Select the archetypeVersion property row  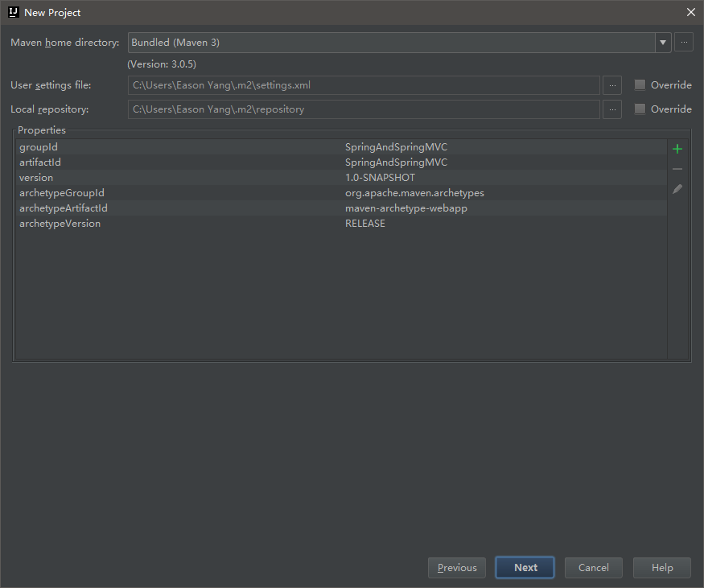pos(342,224)
